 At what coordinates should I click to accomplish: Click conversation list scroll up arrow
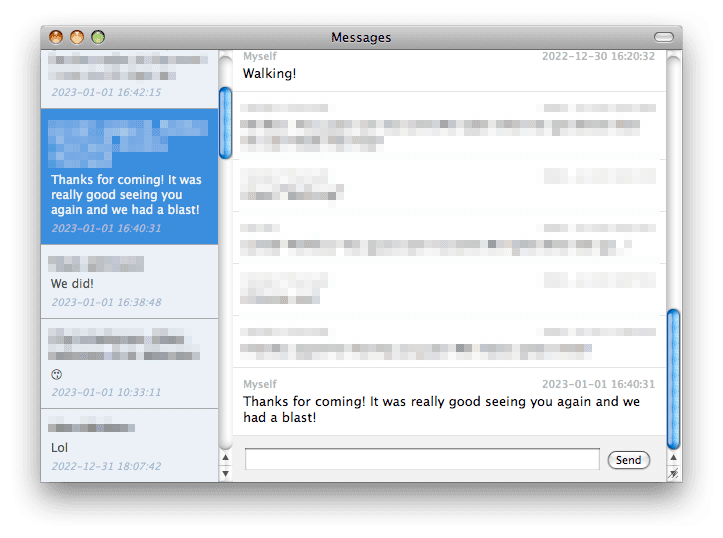(225, 457)
